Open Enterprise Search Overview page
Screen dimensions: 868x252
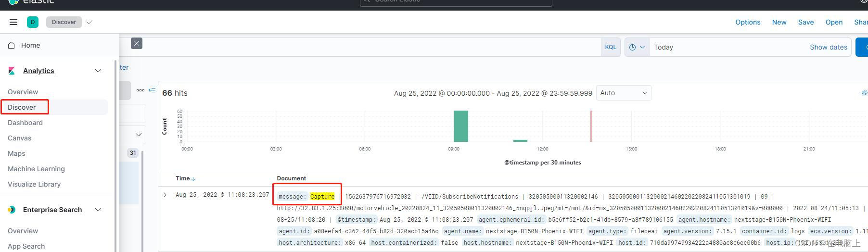pyautogui.click(x=23, y=231)
